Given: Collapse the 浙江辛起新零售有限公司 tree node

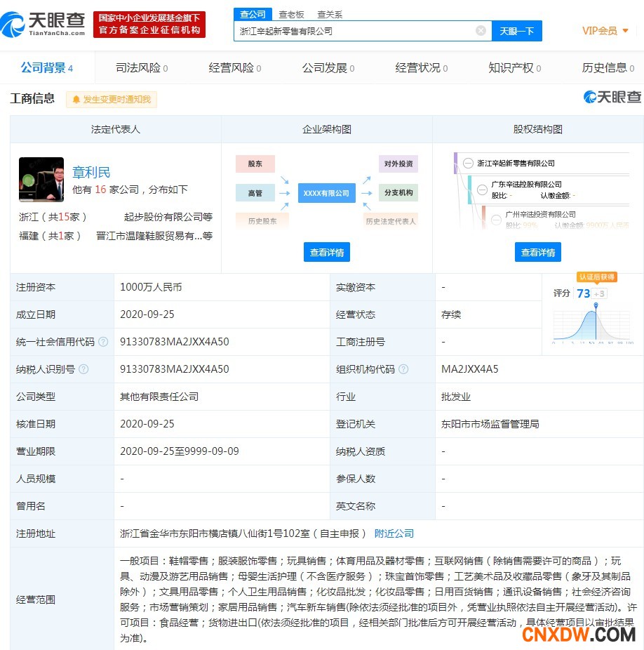Looking at the screenshot, I should (468, 163).
